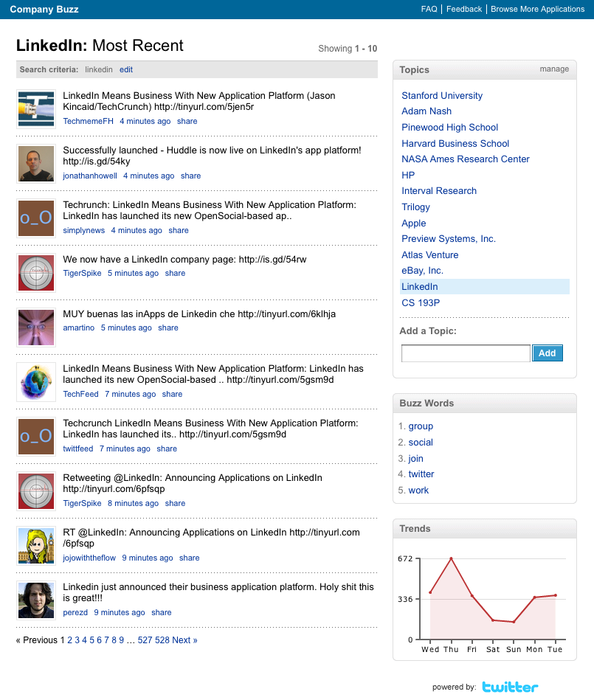Select the Stanford University topic

(442, 96)
